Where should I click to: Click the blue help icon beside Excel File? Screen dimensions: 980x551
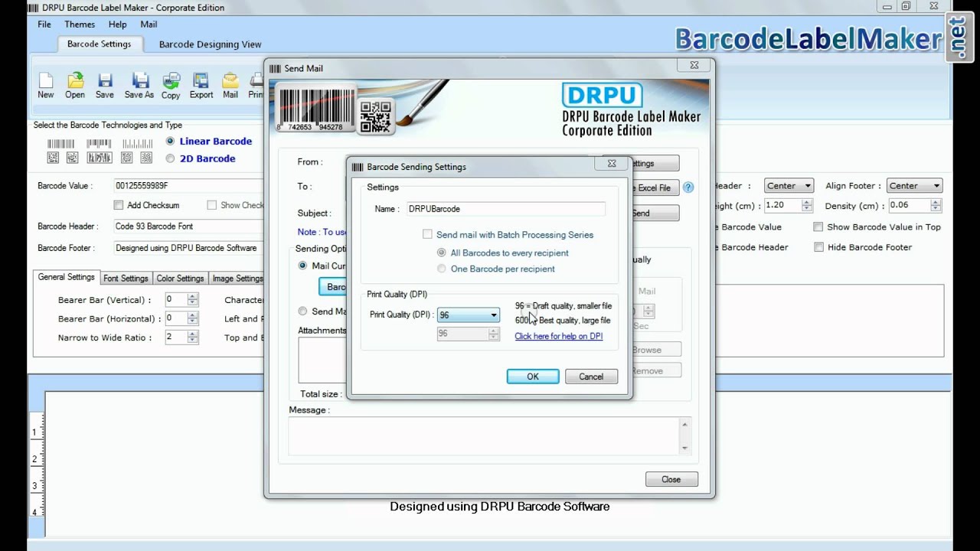(x=688, y=187)
